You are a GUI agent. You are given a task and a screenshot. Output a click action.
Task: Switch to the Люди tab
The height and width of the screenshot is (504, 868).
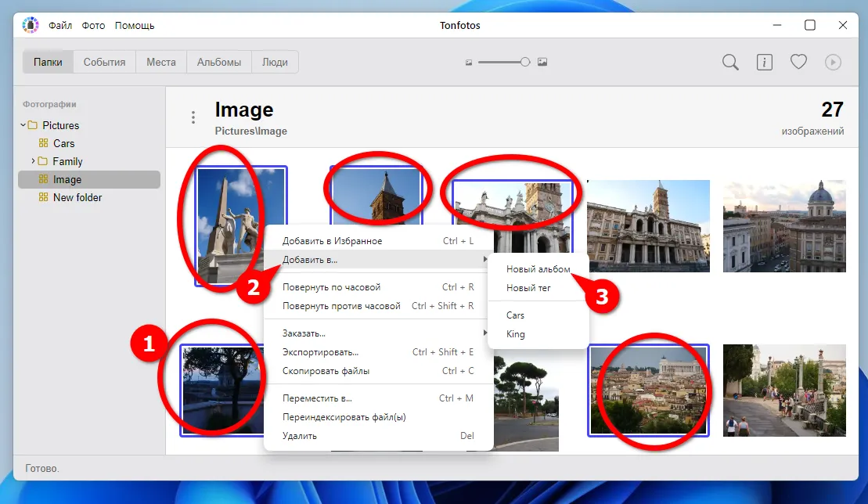pyautogui.click(x=275, y=63)
